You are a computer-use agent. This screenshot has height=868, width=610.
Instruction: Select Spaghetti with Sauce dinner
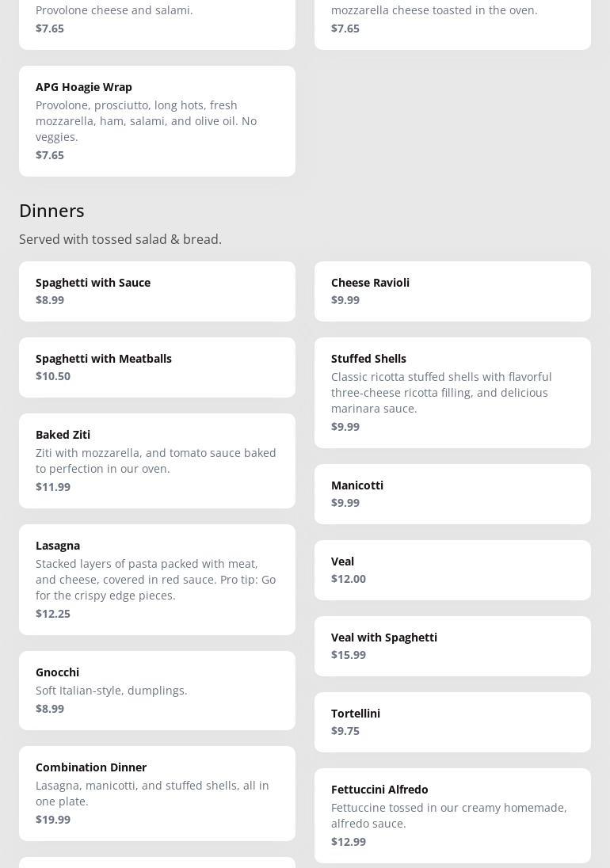(x=157, y=291)
